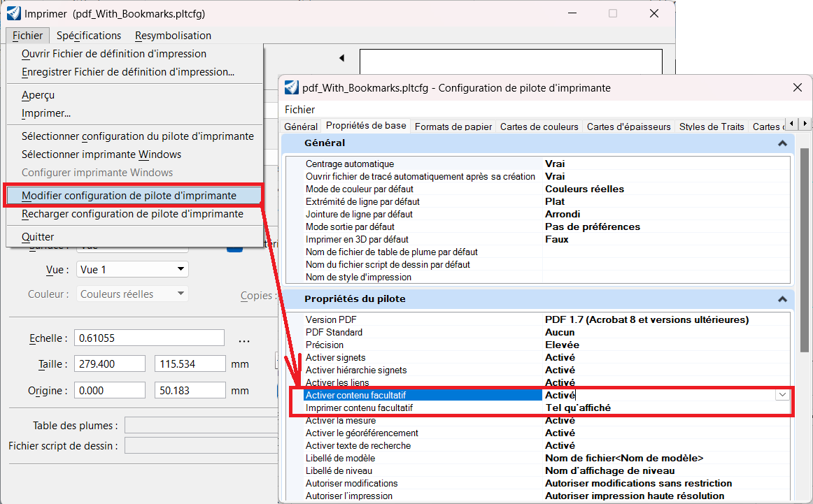Image resolution: width=813 pixels, height=504 pixels.
Task: Click the vertical scrollbar of properties dialog
Action: [804, 250]
